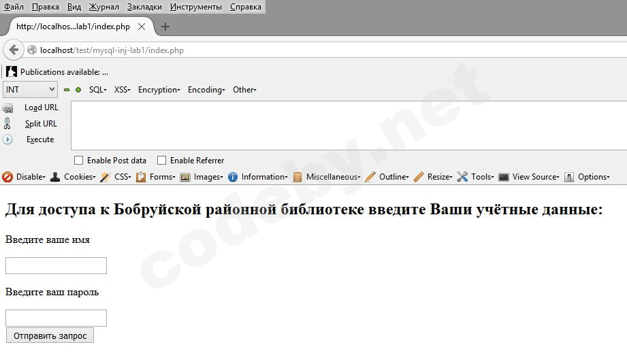Open the Журнал menu
The image size is (627, 364).
(x=104, y=7)
